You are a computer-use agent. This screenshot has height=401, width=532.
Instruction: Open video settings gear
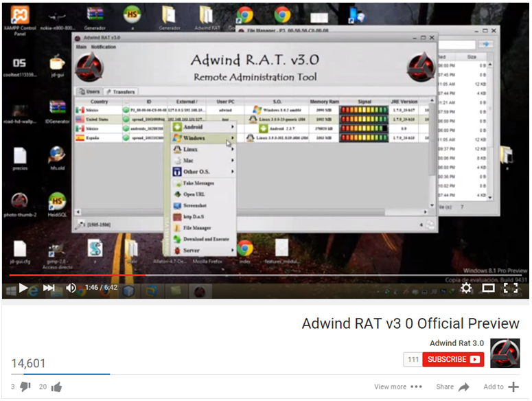point(466,288)
